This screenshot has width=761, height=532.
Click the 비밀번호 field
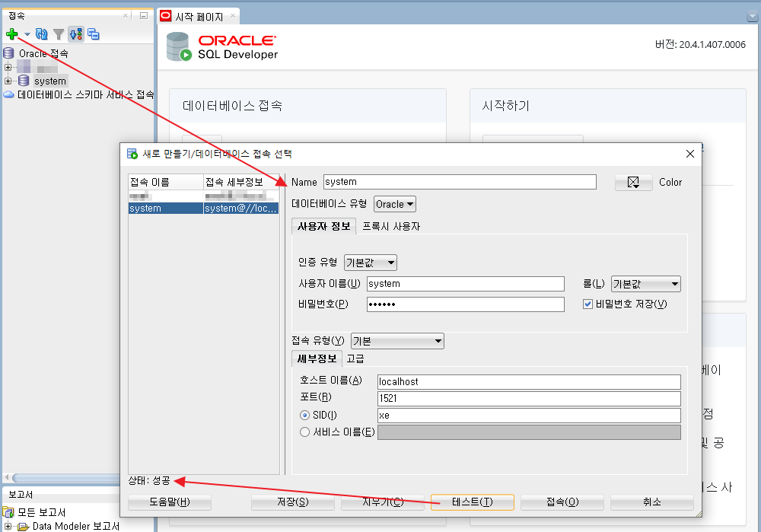point(466,304)
